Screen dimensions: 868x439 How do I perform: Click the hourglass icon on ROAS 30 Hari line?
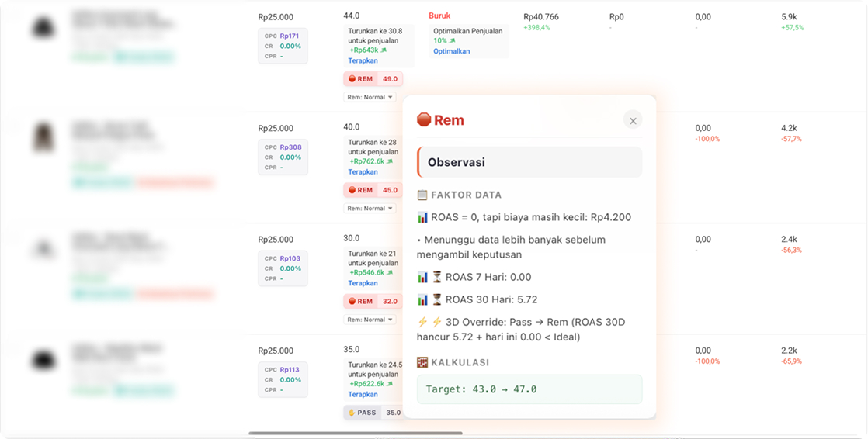(437, 299)
